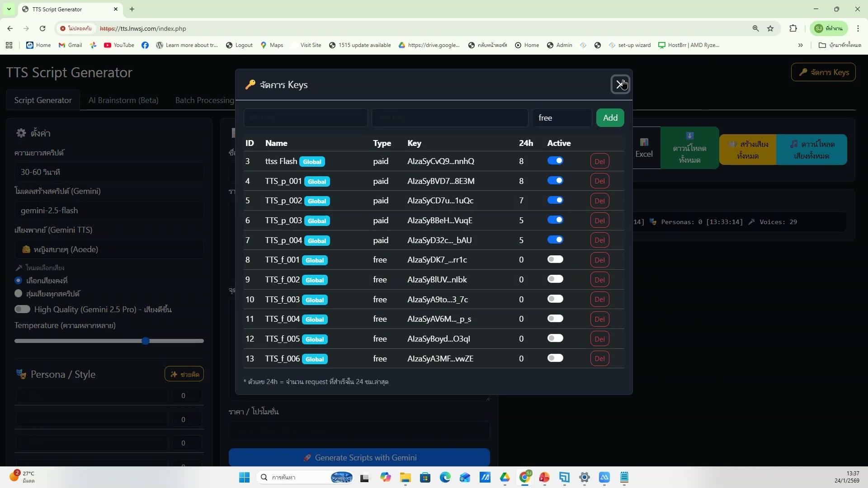868x488 pixels.
Task: Click Generate Scripts with Gemini
Action: coord(359,457)
